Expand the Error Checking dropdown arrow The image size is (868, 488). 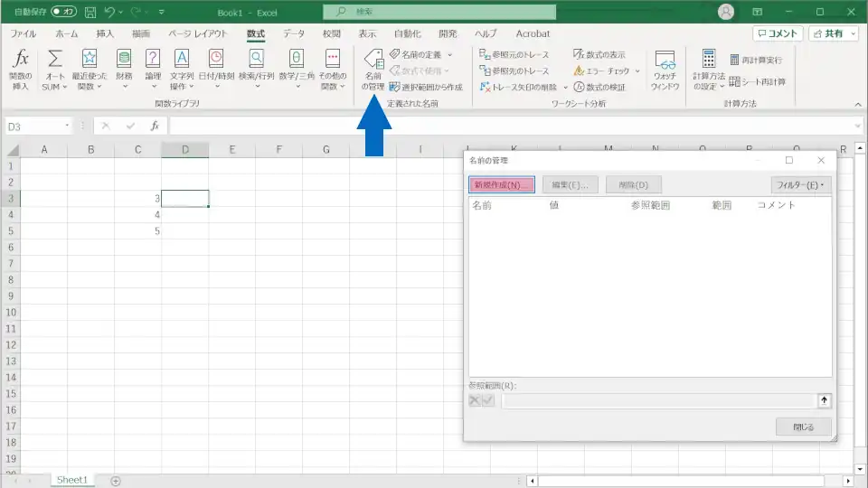(637, 70)
